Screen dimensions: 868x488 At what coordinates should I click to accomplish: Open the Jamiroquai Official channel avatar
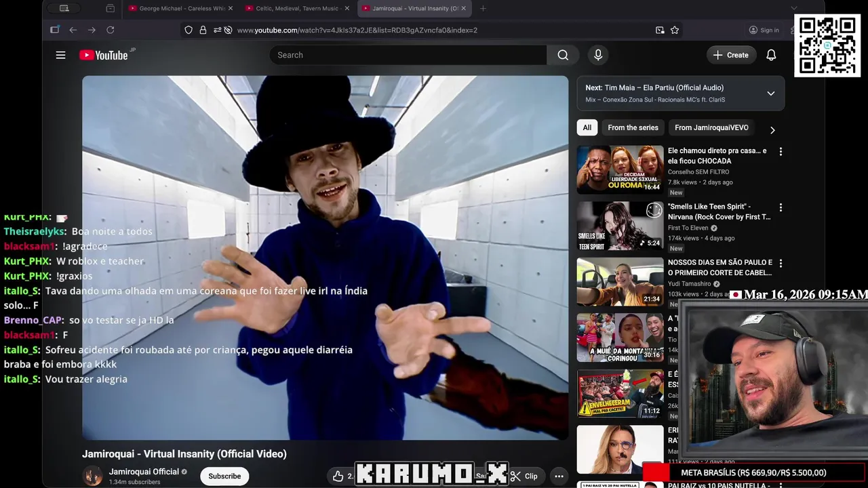click(x=92, y=476)
